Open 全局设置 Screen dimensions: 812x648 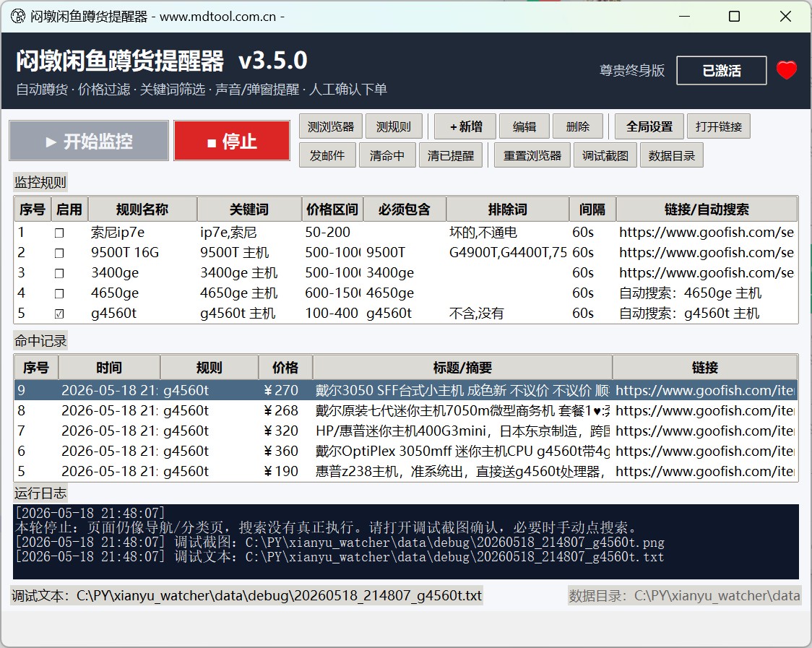click(x=649, y=126)
